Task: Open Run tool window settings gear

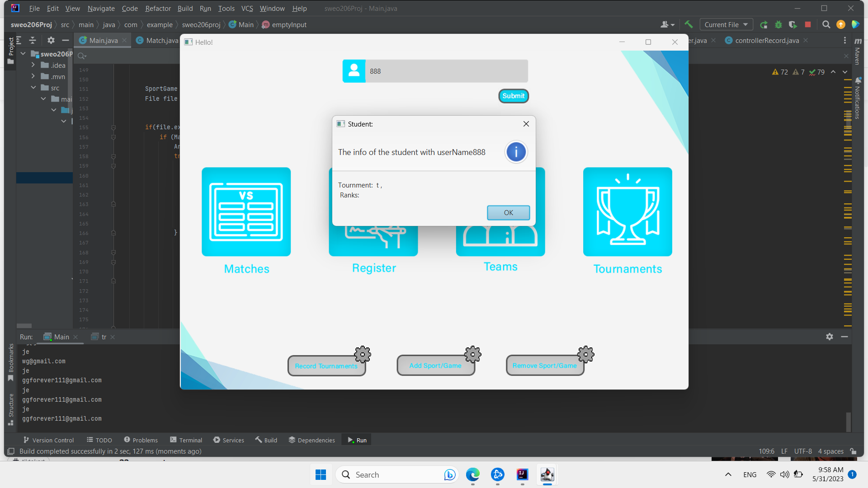Action: 829,337
